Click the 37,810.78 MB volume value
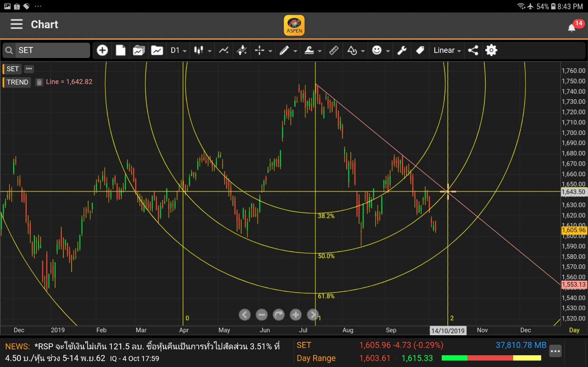 pyautogui.click(x=521, y=345)
